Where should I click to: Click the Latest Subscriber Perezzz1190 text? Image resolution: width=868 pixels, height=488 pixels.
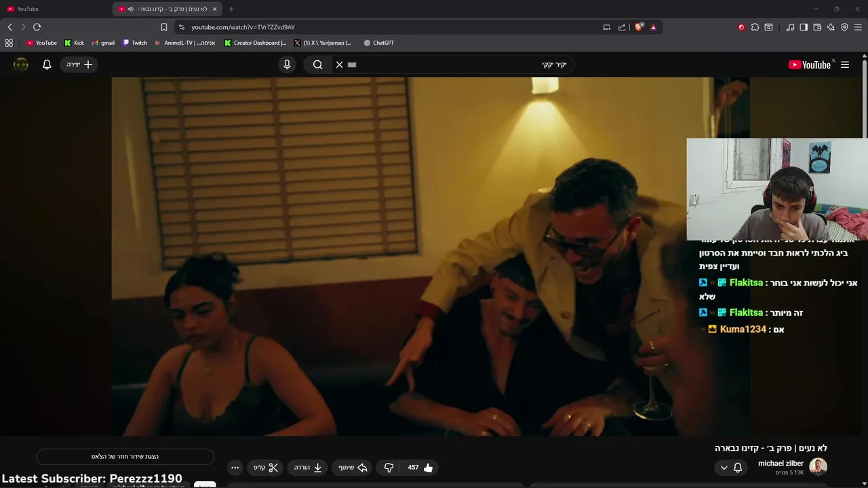[92, 479]
